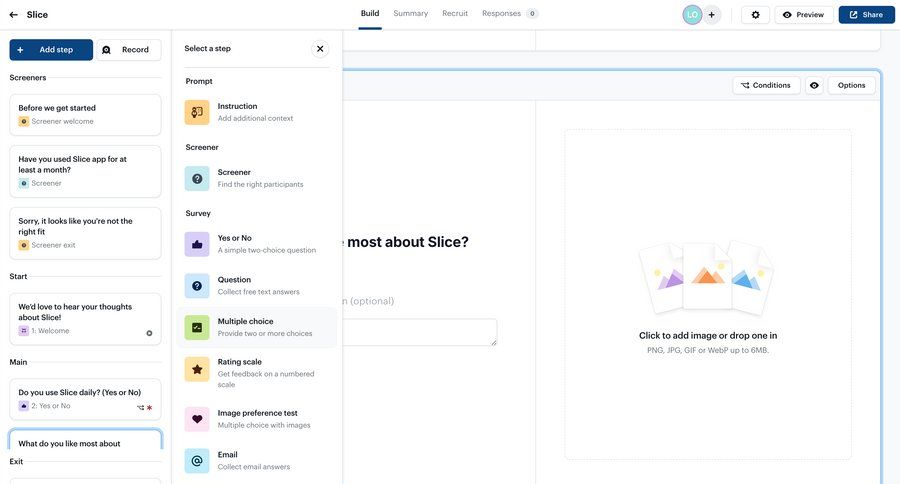Click the image upload drop area

[708, 295]
